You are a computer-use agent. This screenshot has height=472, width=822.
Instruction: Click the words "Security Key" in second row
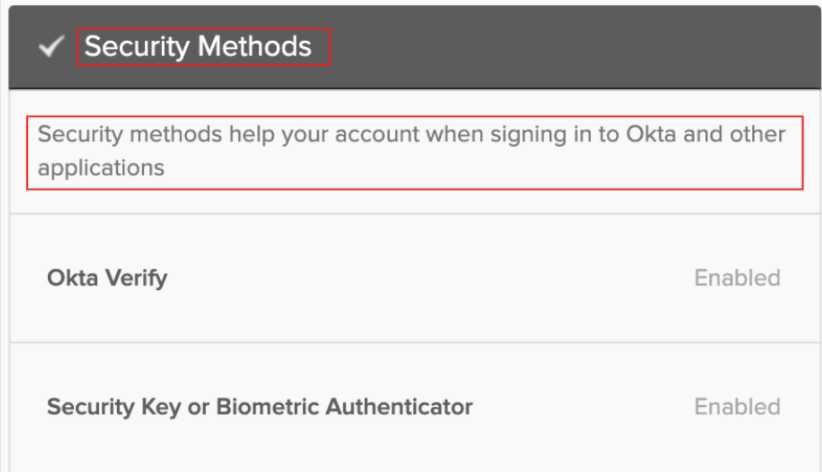tap(108, 407)
